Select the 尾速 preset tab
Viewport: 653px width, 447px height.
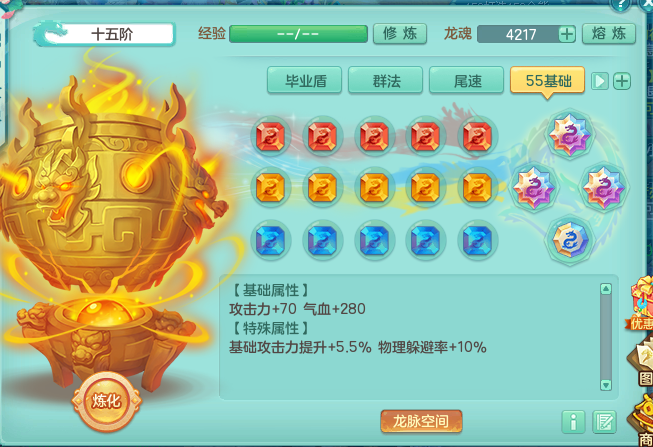pyautogui.click(x=466, y=80)
